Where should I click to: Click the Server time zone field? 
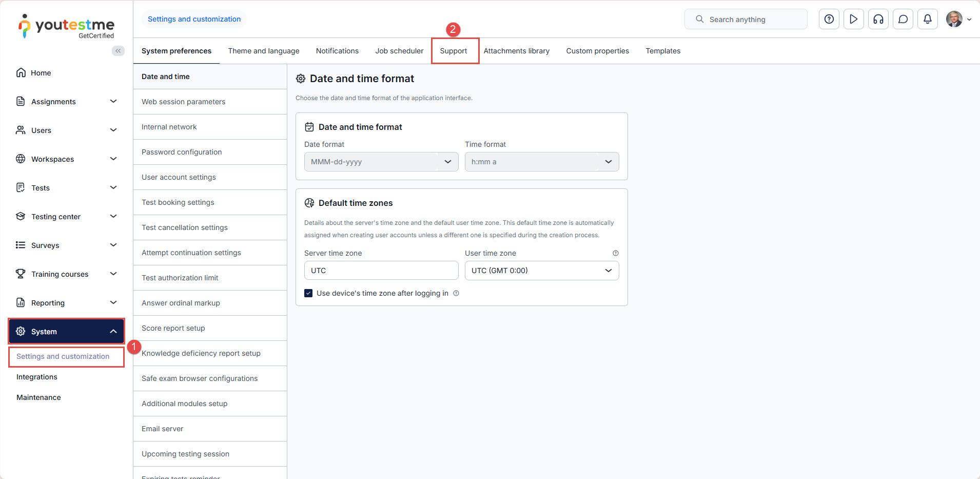[381, 271]
